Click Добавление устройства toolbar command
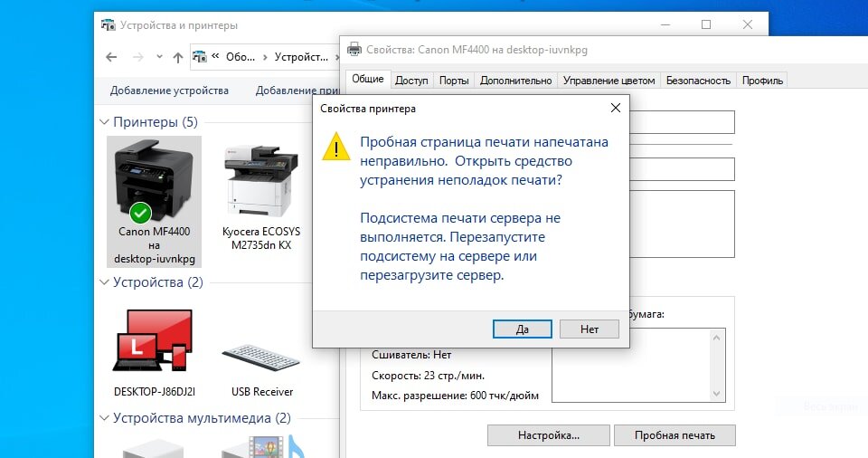Viewport: 868px width, 458px height. coord(169,91)
